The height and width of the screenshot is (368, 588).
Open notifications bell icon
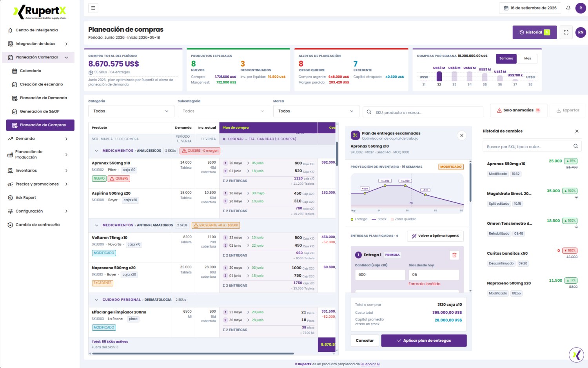click(x=568, y=8)
